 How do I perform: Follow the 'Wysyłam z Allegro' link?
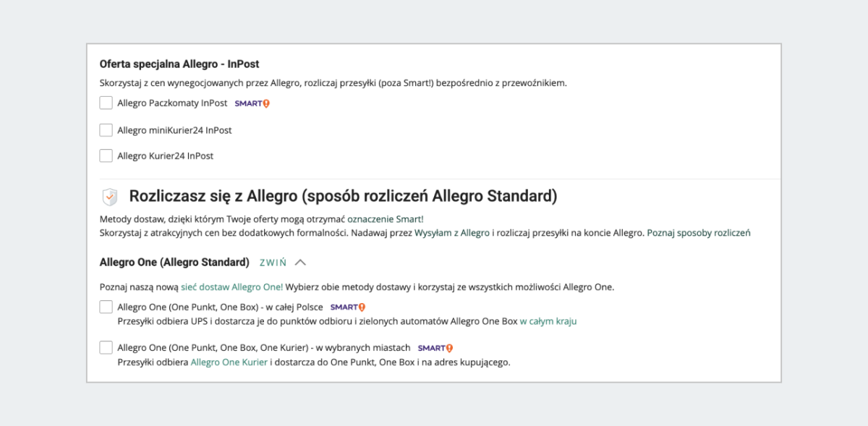coord(452,233)
